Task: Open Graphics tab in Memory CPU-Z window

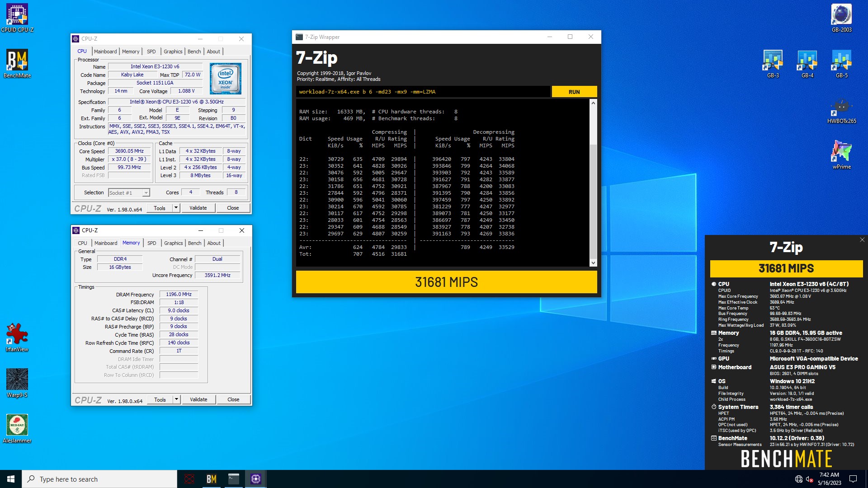Action: (174, 243)
